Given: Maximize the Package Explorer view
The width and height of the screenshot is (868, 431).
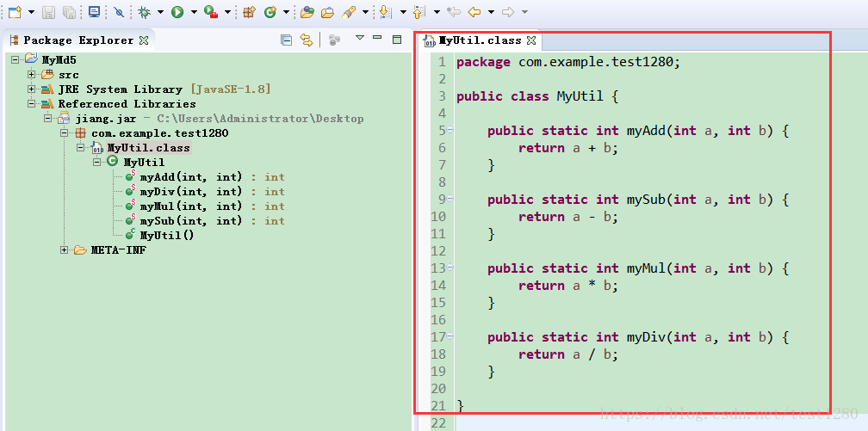Looking at the screenshot, I should click(396, 40).
